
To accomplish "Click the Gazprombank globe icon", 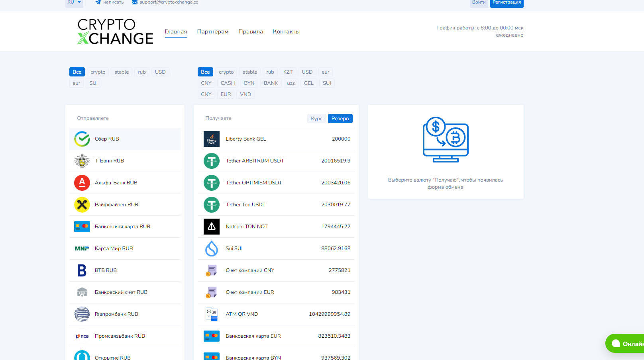I will coord(82,314).
